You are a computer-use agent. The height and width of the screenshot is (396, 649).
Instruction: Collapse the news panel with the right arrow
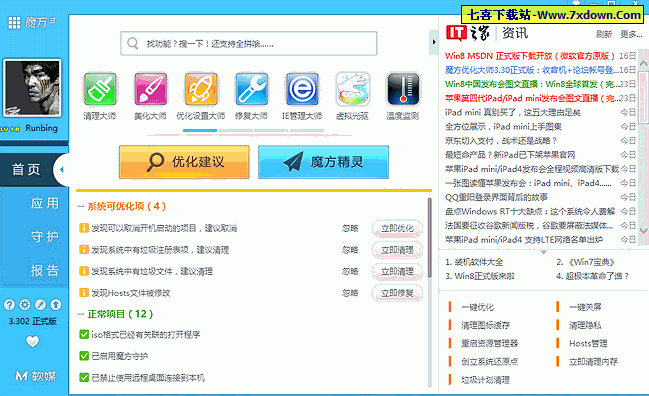click(434, 42)
